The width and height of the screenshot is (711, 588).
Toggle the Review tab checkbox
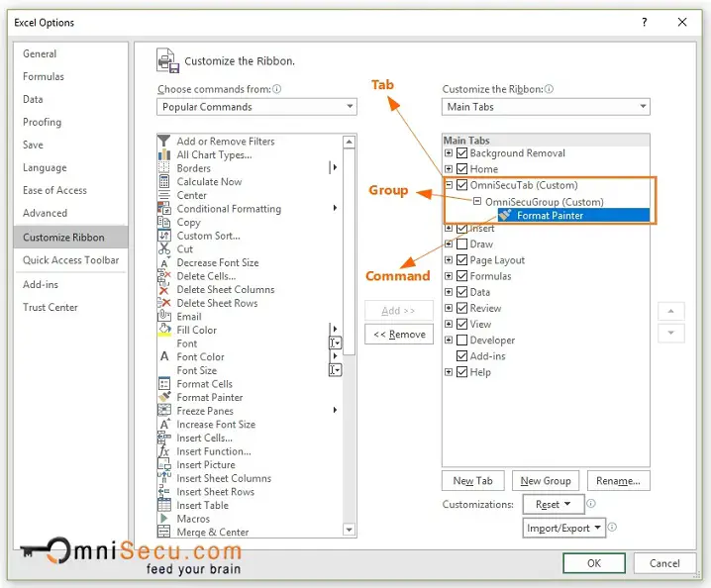click(x=461, y=308)
